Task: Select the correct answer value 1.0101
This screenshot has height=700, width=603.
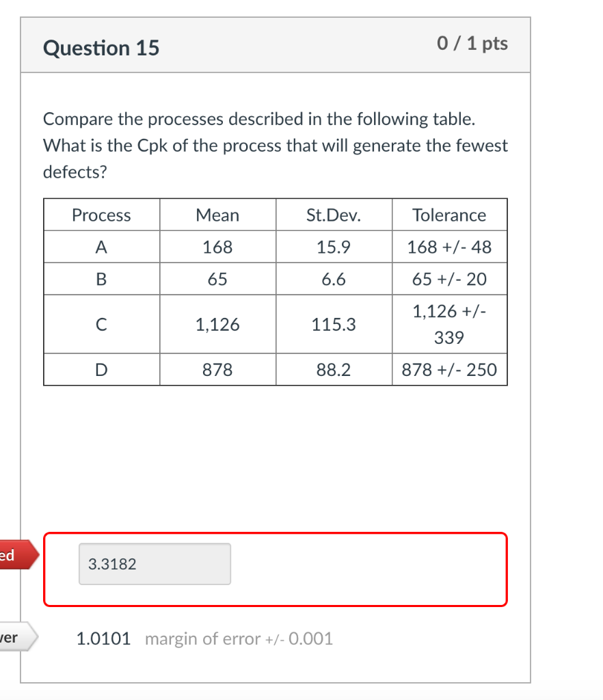Action: 103,638
